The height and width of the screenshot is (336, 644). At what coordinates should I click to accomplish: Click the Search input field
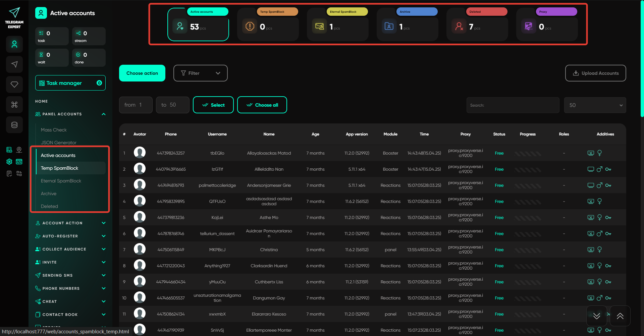513,105
